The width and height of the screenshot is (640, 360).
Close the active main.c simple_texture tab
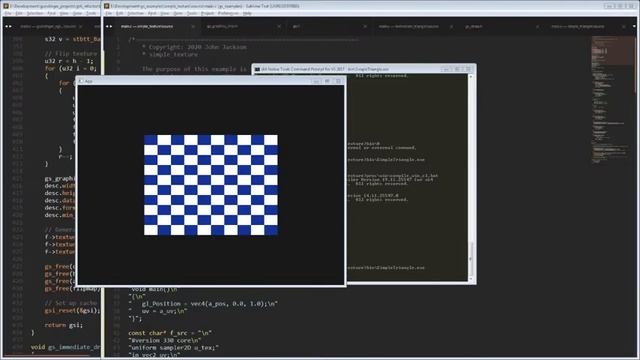point(193,26)
